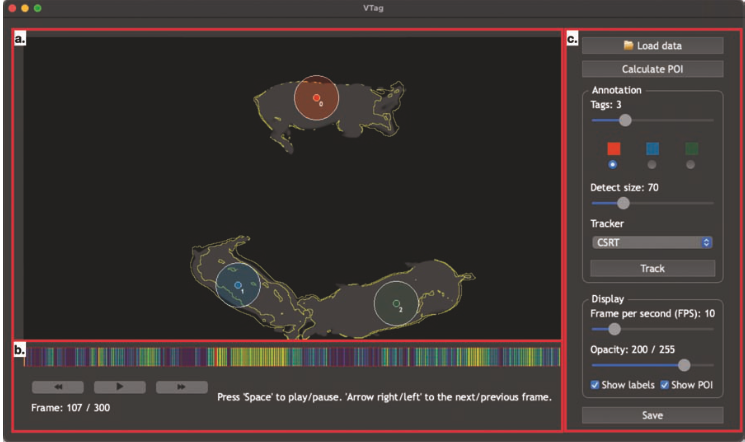
Task: Click the Save button
Action: (x=652, y=415)
